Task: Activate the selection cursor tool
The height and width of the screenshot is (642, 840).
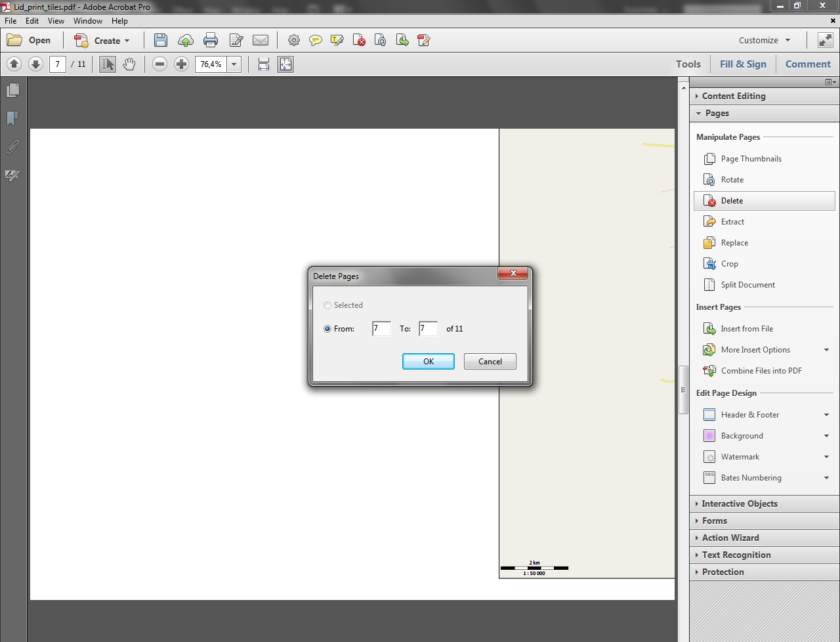Action: point(108,64)
